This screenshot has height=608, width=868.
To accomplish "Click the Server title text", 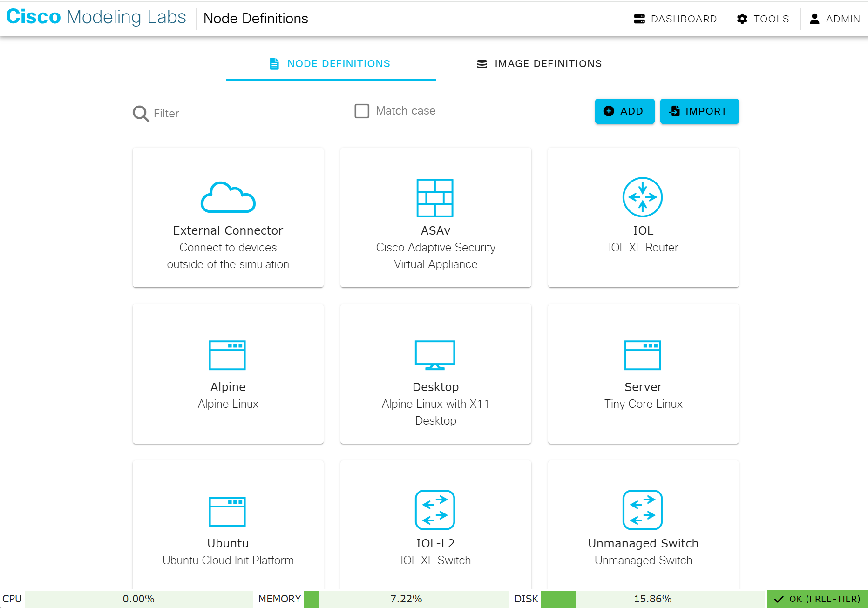I will (644, 387).
